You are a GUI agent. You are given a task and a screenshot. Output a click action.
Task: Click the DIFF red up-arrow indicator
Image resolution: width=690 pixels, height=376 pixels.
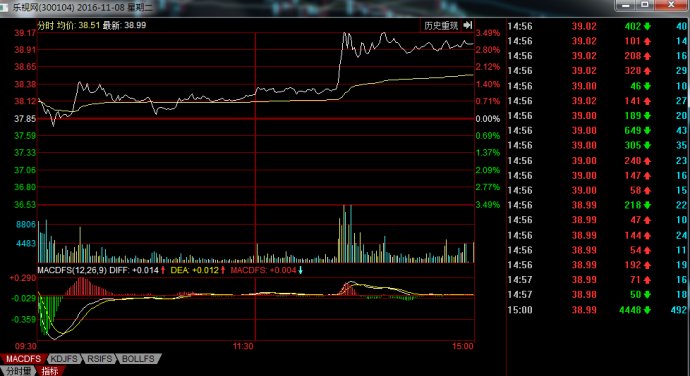[163, 270]
